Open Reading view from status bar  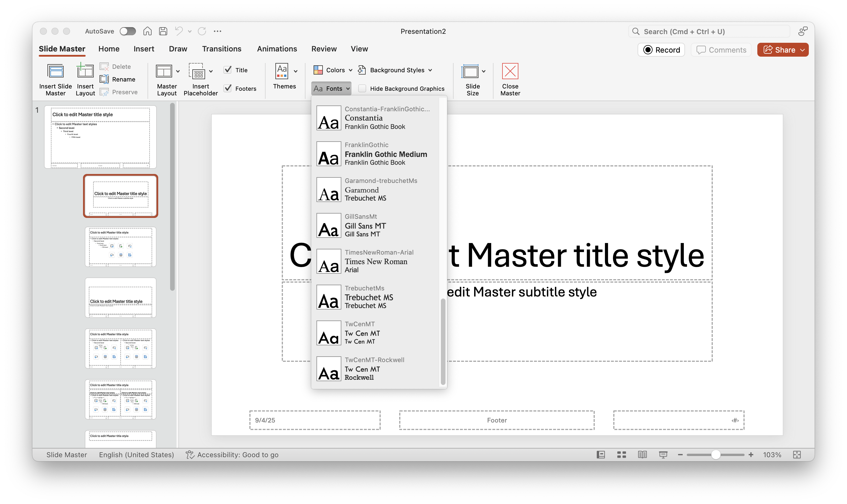pyautogui.click(x=642, y=455)
